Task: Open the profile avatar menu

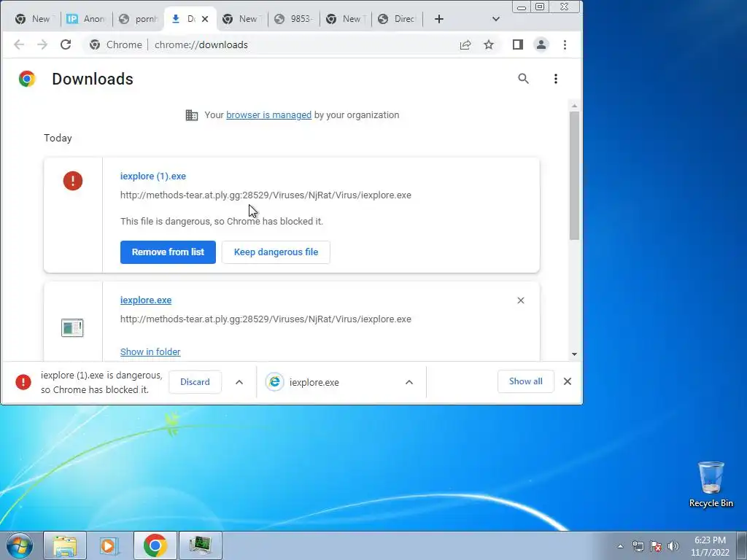Action: (541, 44)
